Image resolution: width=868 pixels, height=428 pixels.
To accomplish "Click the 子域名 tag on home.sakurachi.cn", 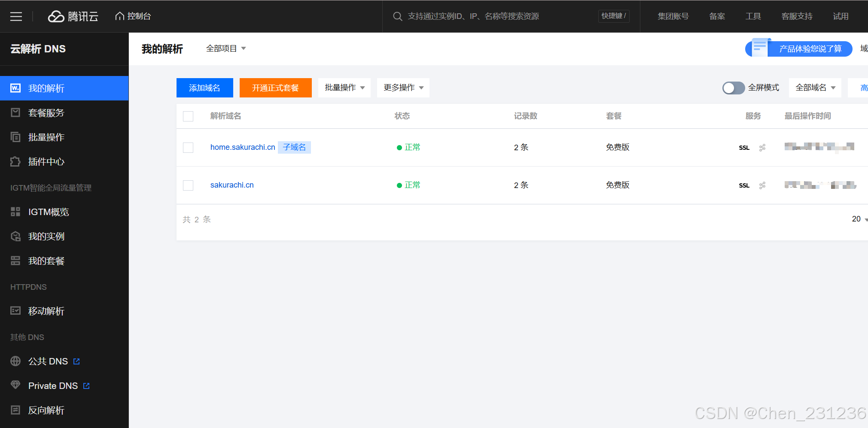I will pos(294,147).
